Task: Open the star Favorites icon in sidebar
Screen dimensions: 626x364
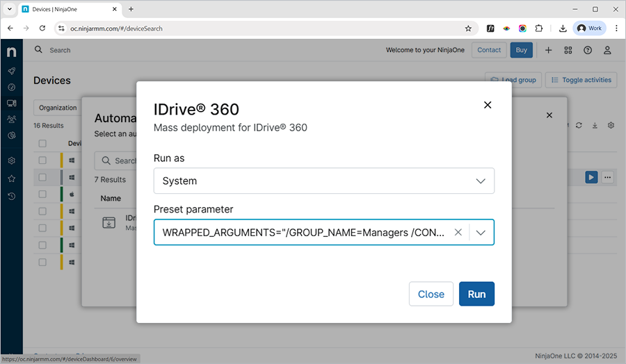Action: pyautogui.click(x=11, y=179)
